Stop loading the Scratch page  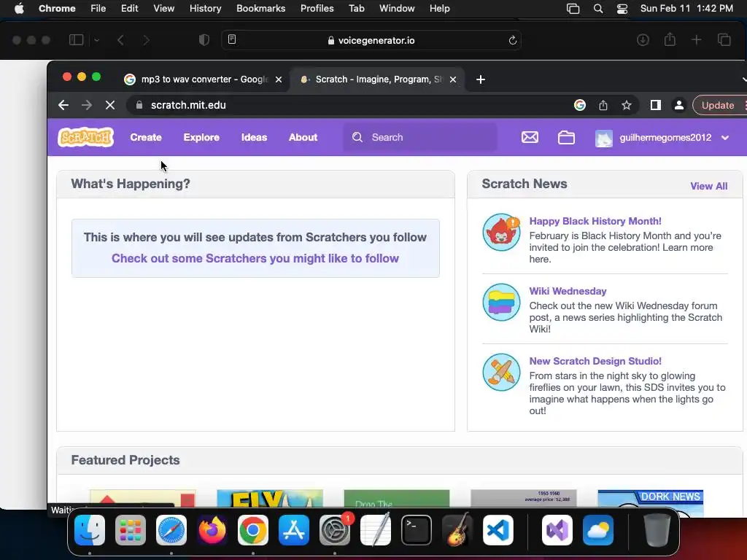110,105
